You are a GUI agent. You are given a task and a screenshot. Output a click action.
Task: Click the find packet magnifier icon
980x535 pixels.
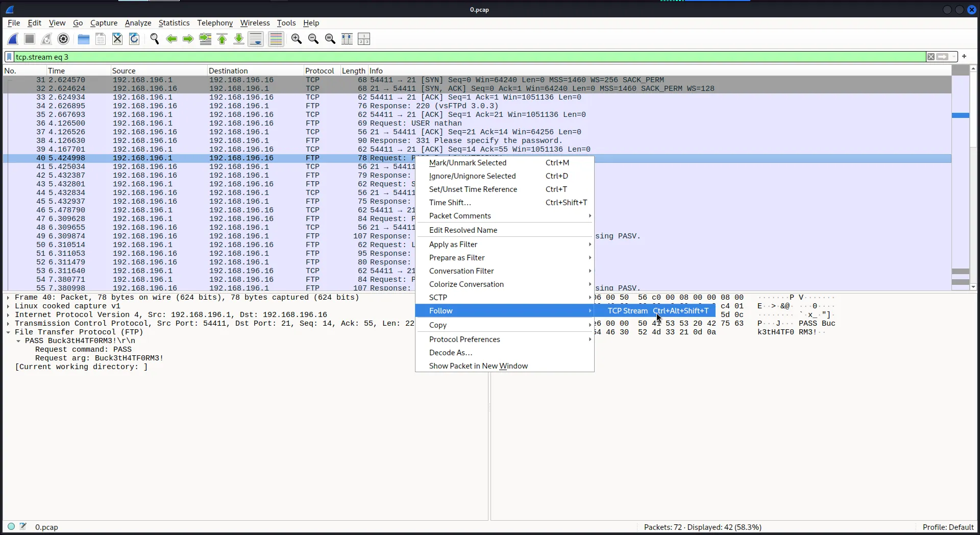point(155,39)
